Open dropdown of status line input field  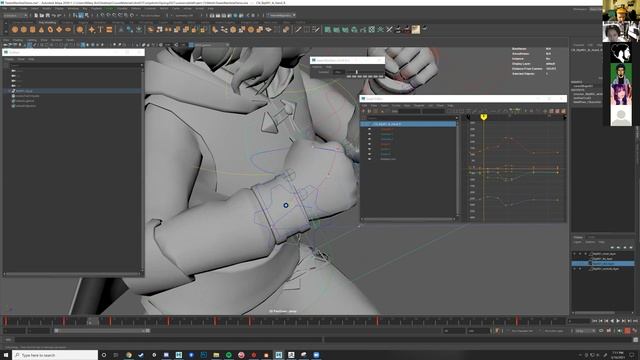(294, 16)
